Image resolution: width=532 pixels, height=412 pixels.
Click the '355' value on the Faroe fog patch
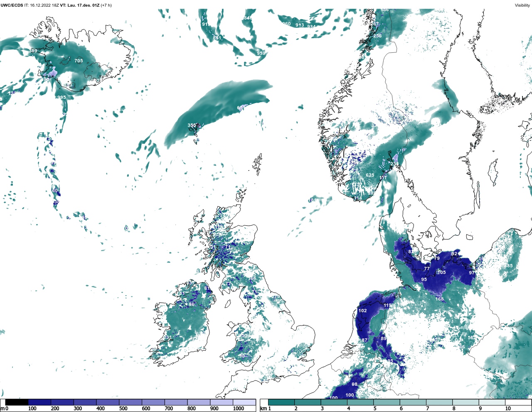[192, 125]
